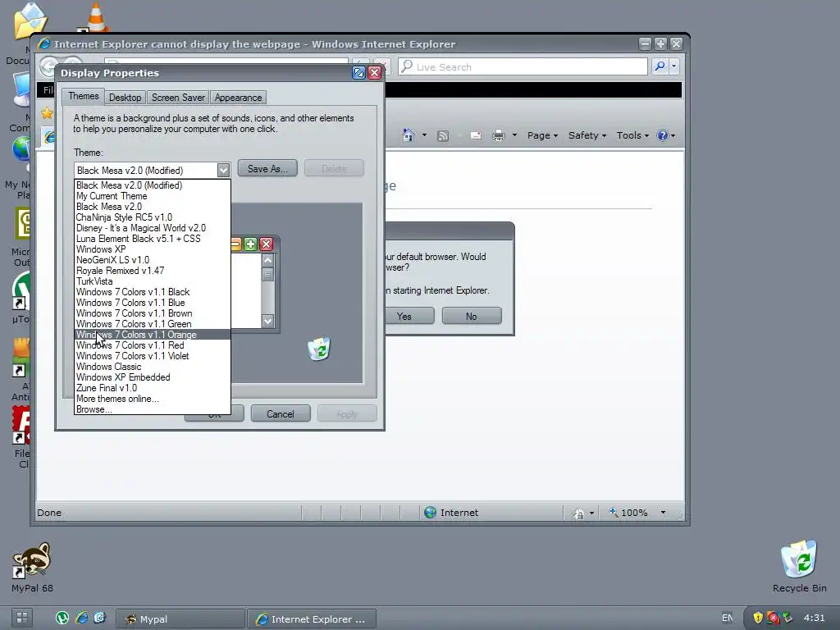The height and width of the screenshot is (630, 840).
Task: Switch to Internet Explorer taskbar button
Action: coord(312,619)
